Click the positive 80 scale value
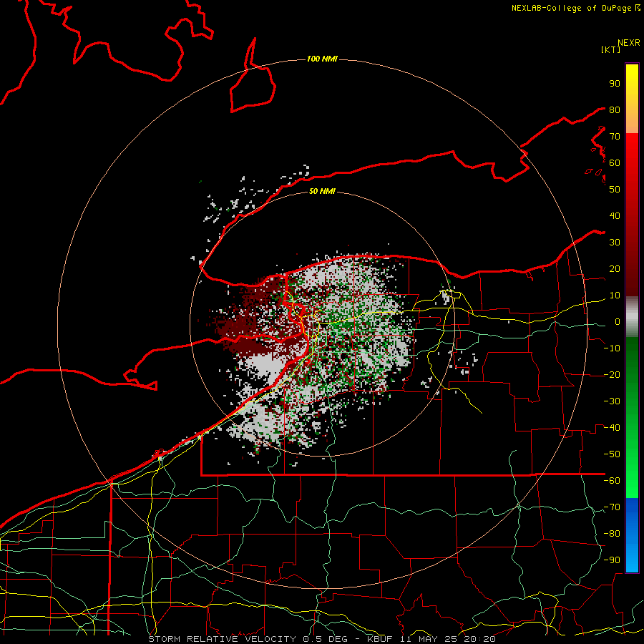This screenshot has width=644, height=644. coord(615,109)
